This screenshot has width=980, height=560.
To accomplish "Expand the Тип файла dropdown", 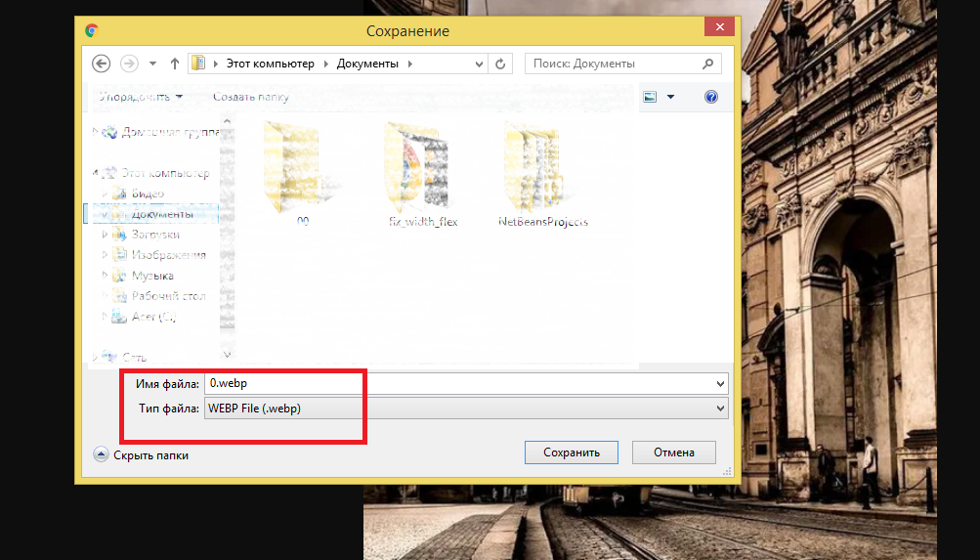I will 721,409.
